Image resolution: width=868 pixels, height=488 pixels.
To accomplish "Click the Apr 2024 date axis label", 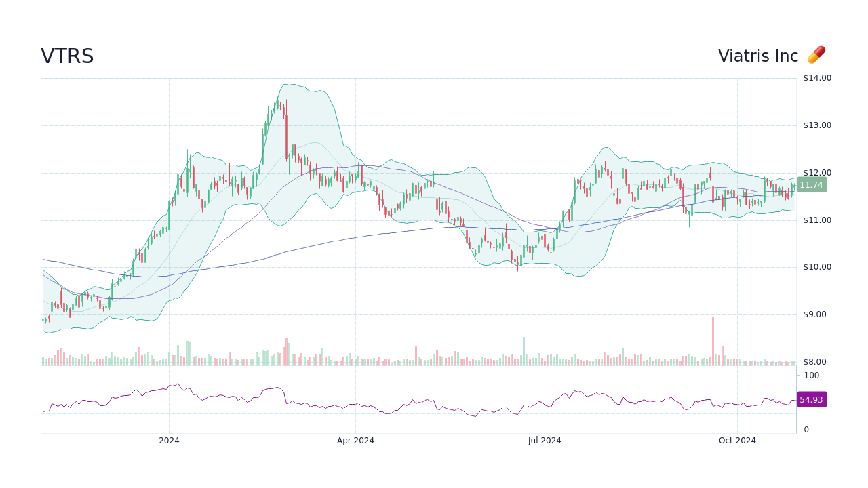I will 355,441.
